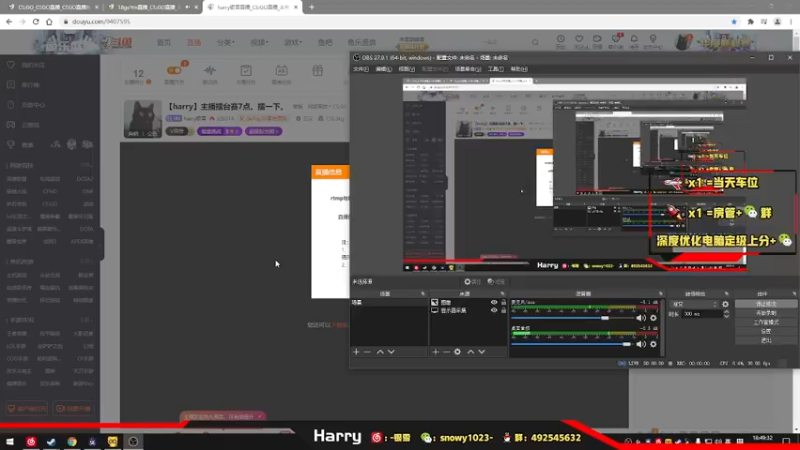Screen dimensions: 800x450
Task: Open microphone channel settings gear
Action: click(654, 318)
